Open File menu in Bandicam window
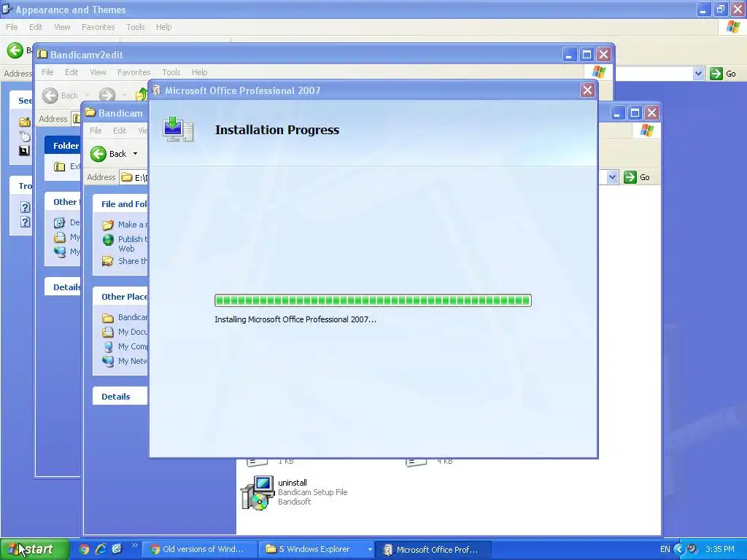 (x=96, y=131)
